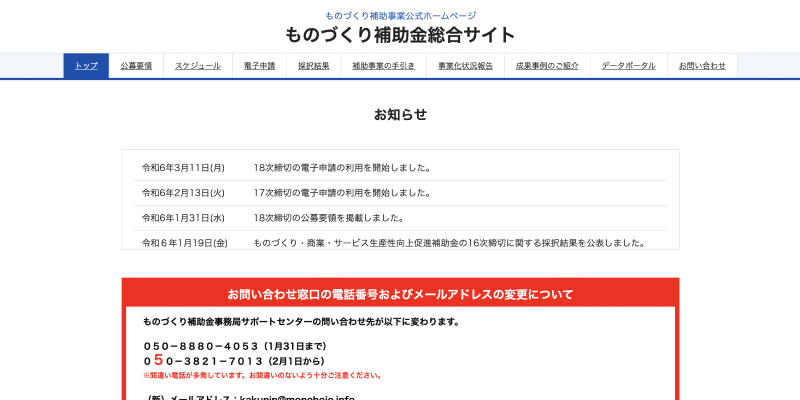Click 補助事業の手引き in the navigation bar
This screenshot has width=800, height=400.
tap(384, 66)
